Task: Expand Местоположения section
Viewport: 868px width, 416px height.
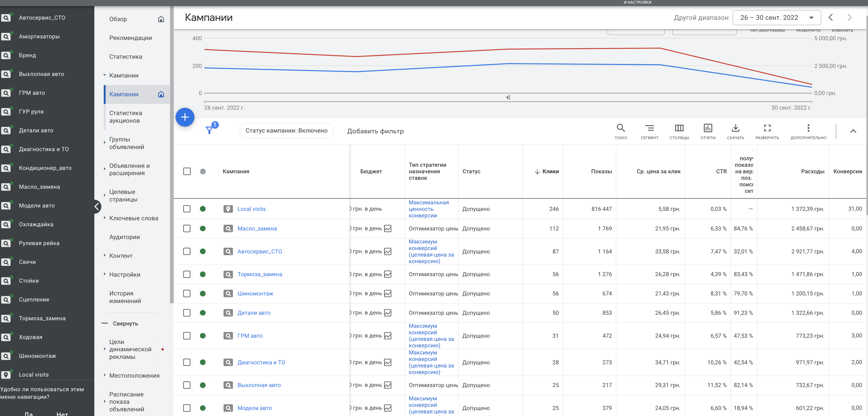Action: click(105, 375)
